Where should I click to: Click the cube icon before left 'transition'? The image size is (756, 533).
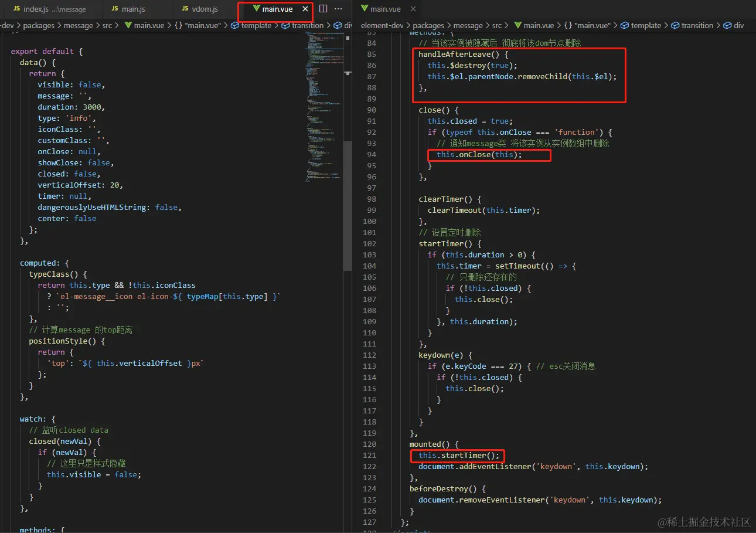tap(286, 26)
